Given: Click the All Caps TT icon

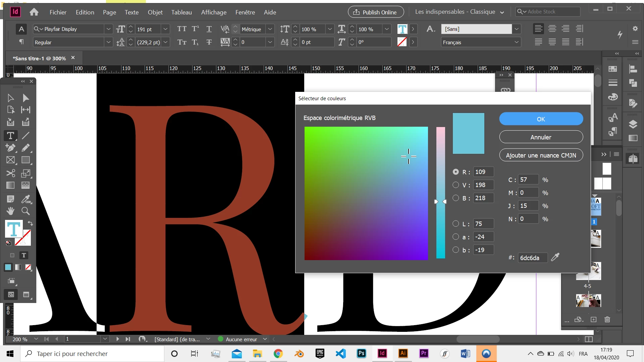Looking at the screenshot, I should click(182, 29).
